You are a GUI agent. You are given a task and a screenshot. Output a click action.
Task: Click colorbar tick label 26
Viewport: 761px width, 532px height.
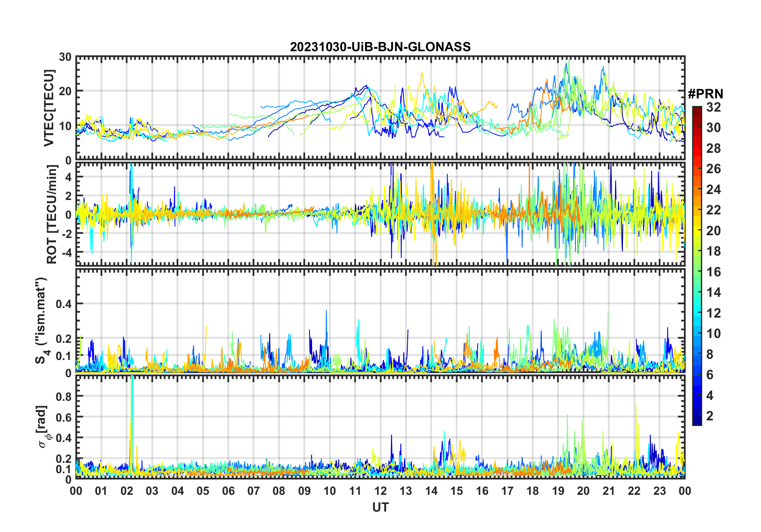click(x=713, y=169)
